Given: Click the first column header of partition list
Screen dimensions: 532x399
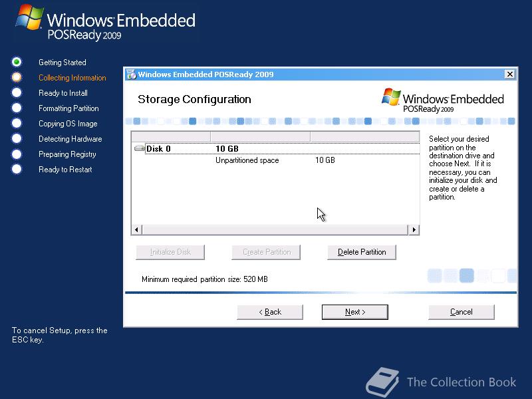Looking at the screenshot, I should tap(171, 137).
